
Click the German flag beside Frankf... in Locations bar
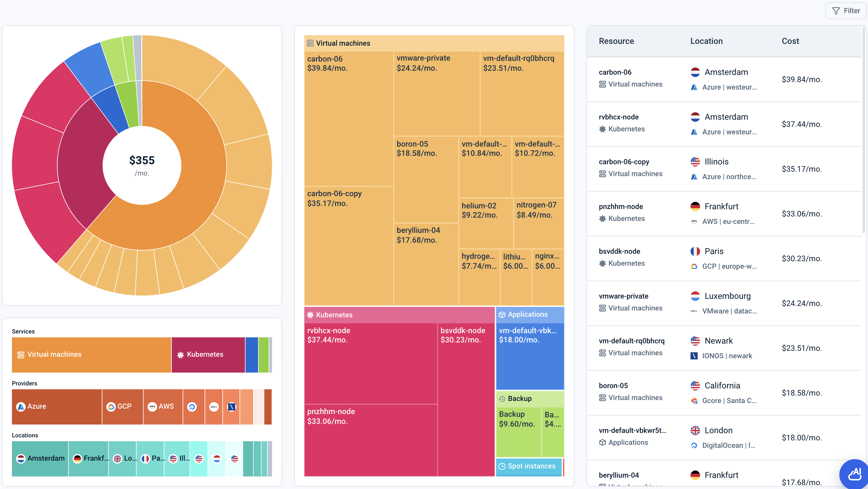click(x=78, y=459)
